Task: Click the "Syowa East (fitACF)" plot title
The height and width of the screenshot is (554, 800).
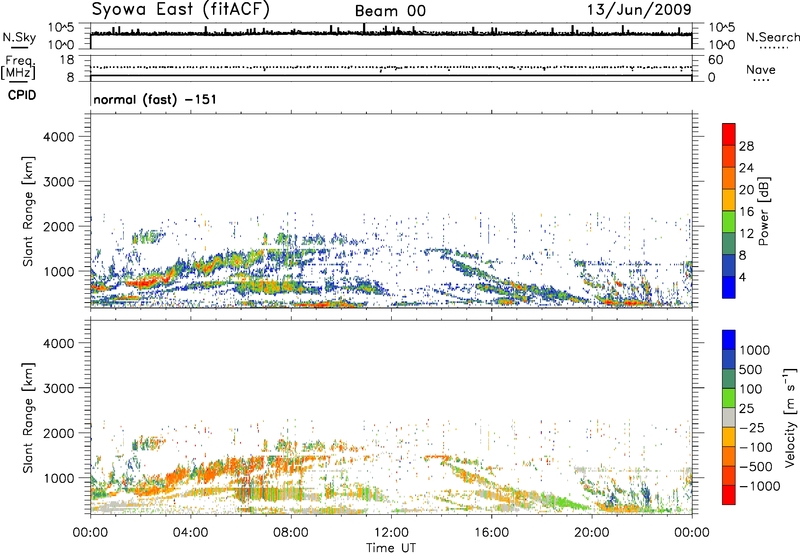Action: pyautogui.click(x=180, y=9)
